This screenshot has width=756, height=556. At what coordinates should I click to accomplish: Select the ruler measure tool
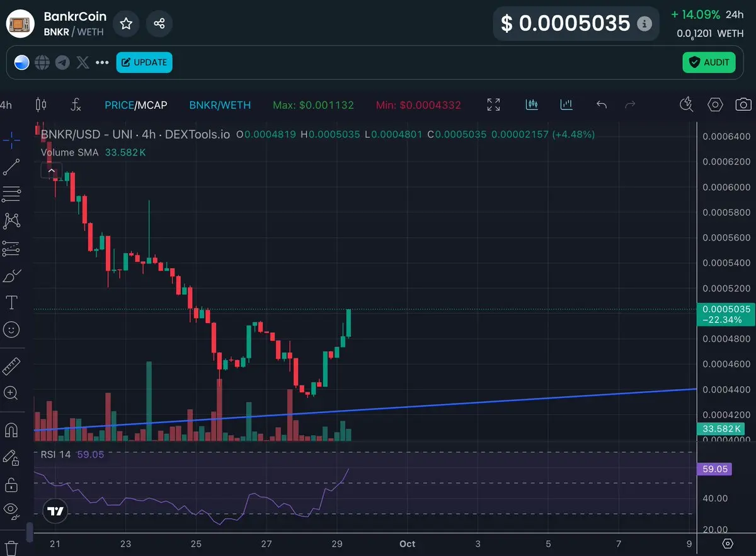[x=11, y=366]
